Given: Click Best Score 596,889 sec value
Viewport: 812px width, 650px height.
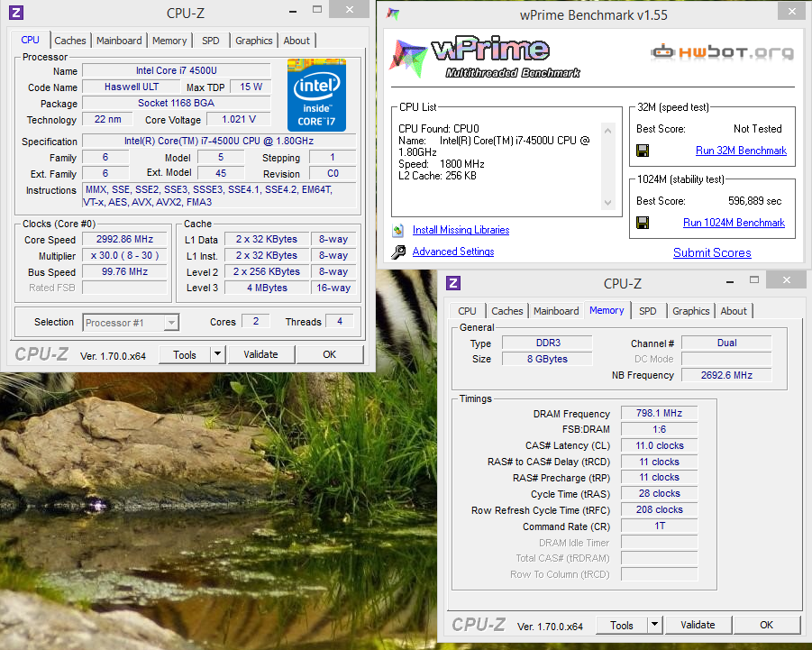Looking at the screenshot, I should tap(754, 200).
